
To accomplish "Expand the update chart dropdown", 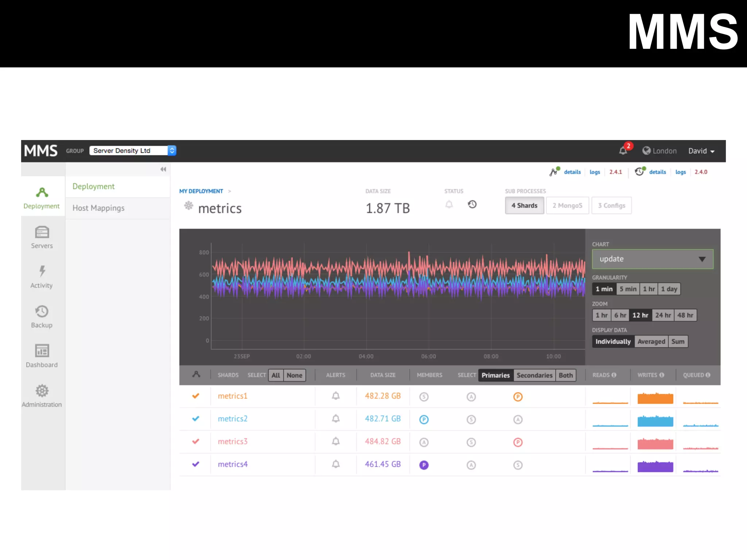I will [x=652, y=259].
